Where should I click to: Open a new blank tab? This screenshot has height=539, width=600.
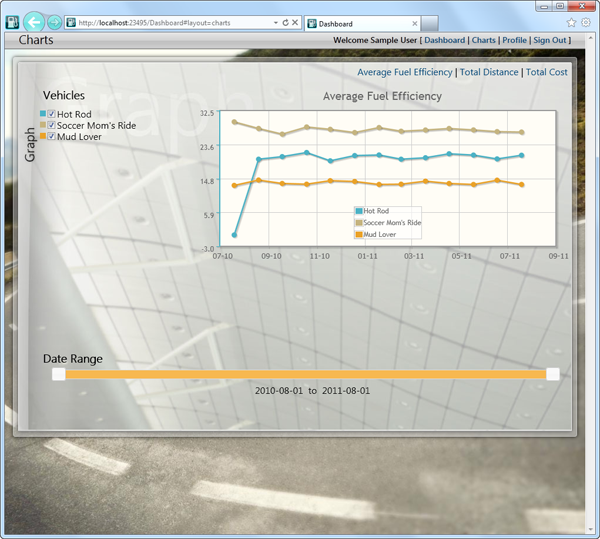coord(430,24)
